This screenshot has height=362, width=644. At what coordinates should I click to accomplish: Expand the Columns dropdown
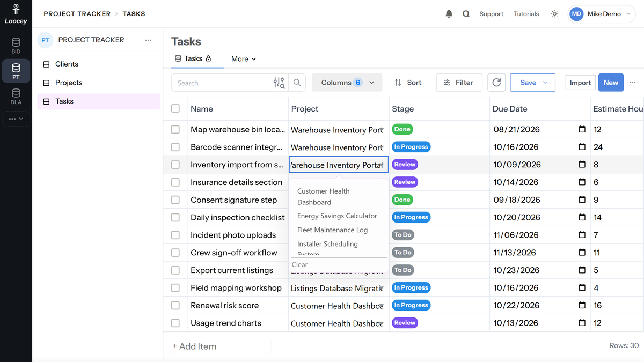coord(347,83)
